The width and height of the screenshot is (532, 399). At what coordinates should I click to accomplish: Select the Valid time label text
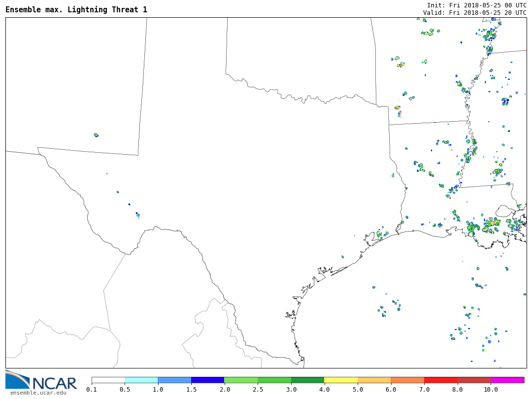tap(474, 13)
